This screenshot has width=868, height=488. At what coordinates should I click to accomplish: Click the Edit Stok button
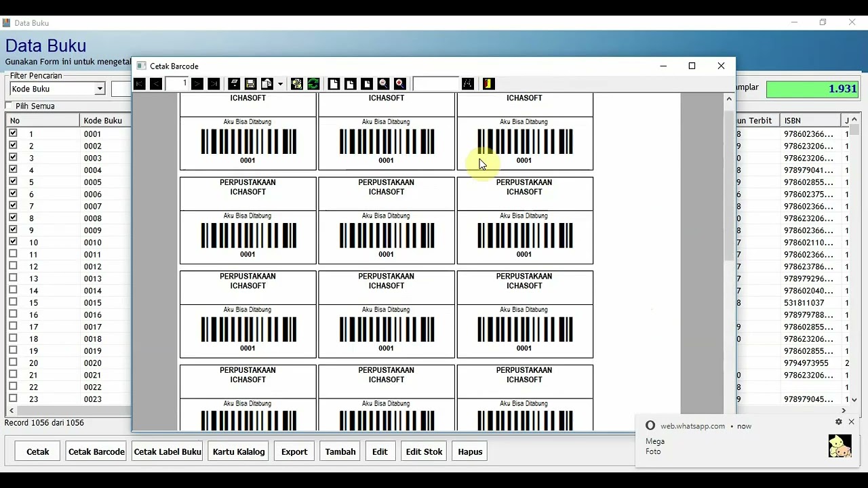(x=424, y=451)
